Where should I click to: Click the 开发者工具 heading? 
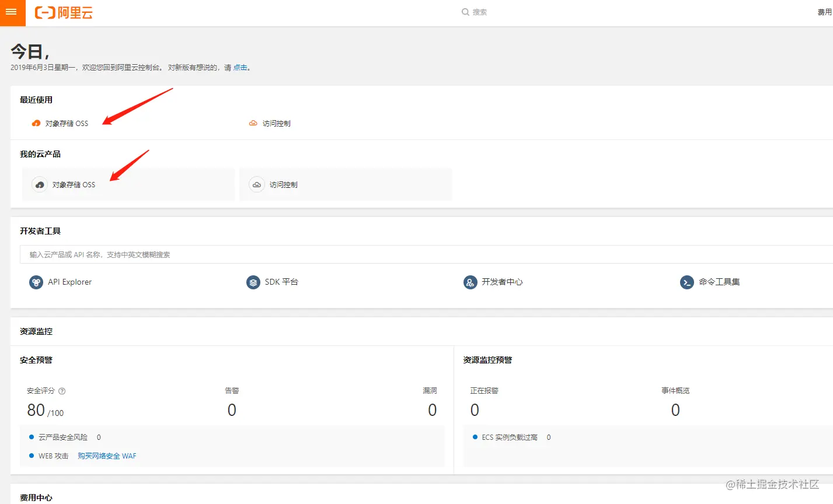click(40, 231)
